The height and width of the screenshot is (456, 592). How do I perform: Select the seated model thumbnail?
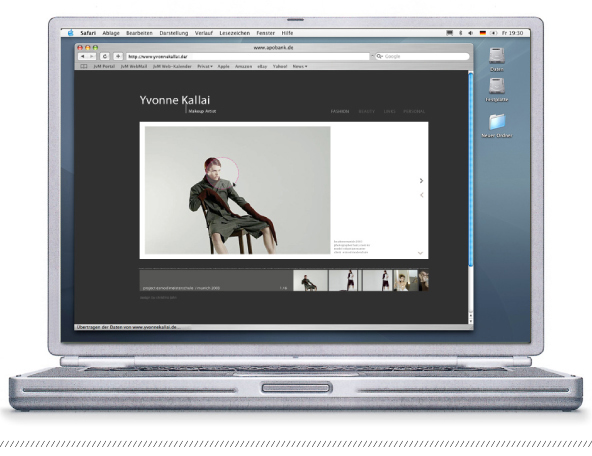pos(310,280)
